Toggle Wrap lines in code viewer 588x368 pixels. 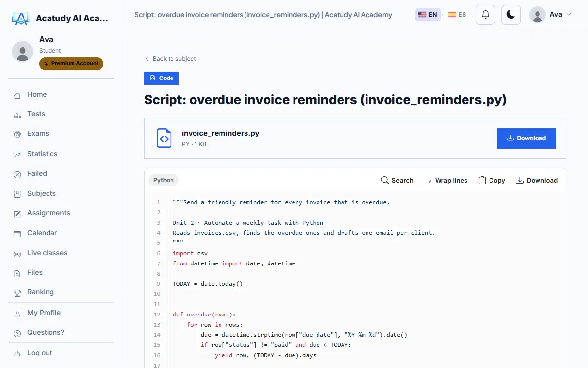click(x=446, y=180)
